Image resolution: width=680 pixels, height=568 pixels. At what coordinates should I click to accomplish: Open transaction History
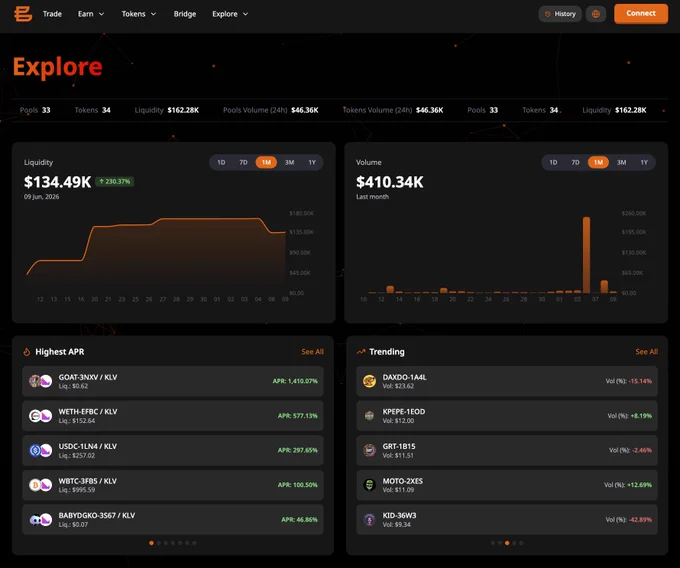(560, 14)
